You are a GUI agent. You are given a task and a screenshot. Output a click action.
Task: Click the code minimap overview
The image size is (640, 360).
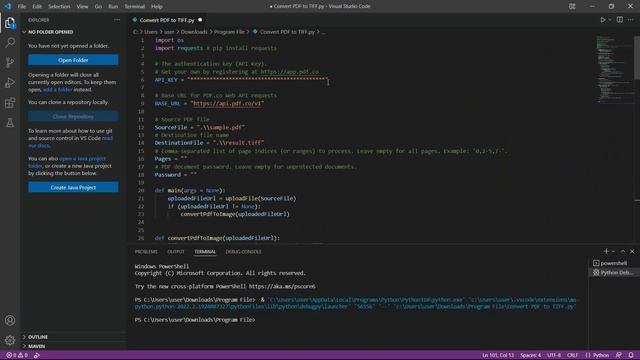coord(614,69)
